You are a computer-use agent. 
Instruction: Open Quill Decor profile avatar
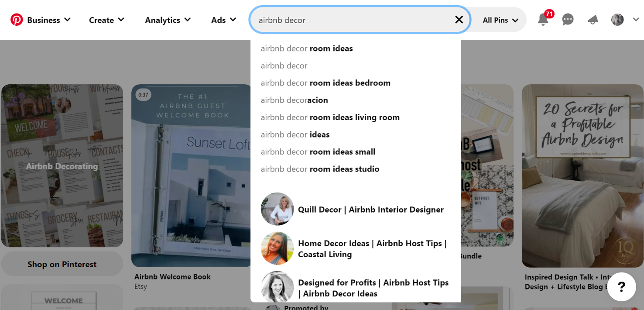pos(277,209)
